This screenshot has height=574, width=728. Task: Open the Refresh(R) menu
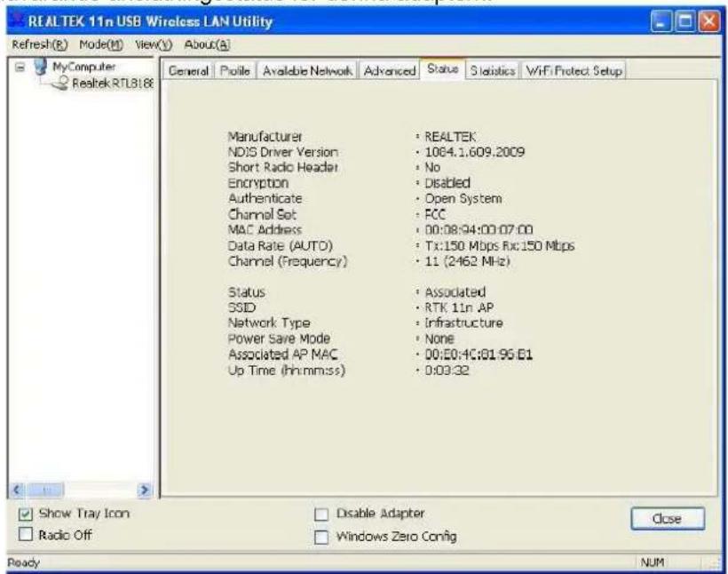point(40,44)
